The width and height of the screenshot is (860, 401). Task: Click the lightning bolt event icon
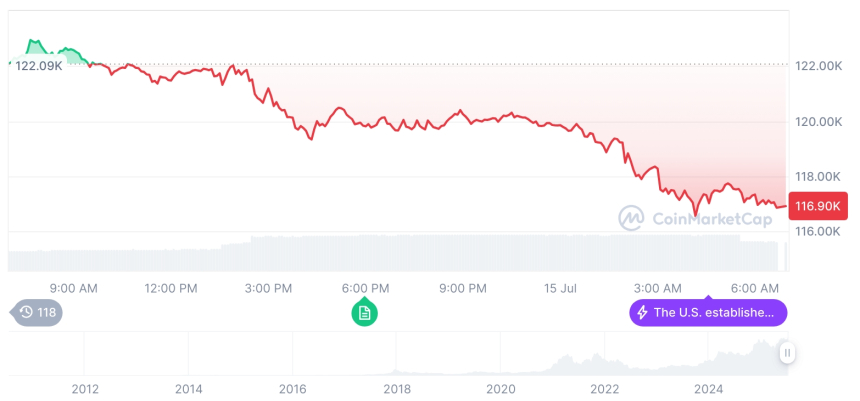pyautogui.click(x=642, y=313)
